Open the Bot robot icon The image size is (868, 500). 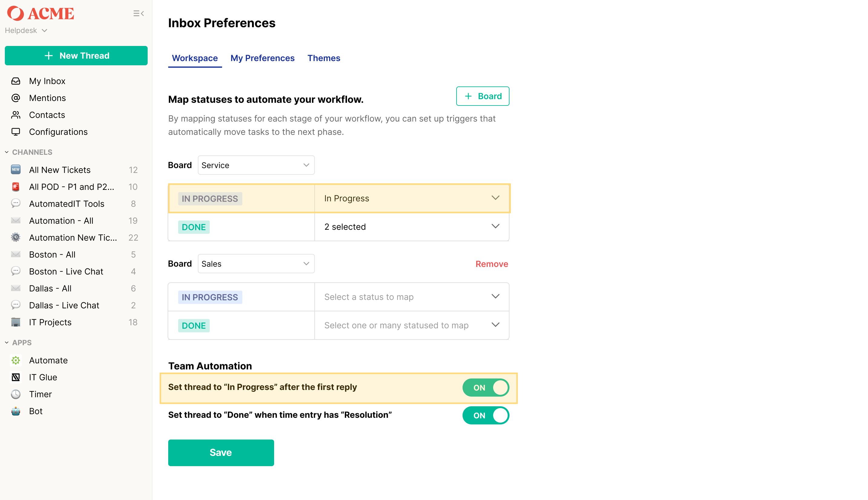(16, 411)
